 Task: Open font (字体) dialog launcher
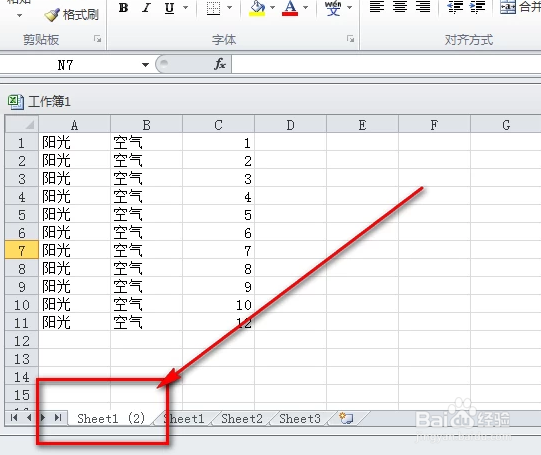pos(351,39)
